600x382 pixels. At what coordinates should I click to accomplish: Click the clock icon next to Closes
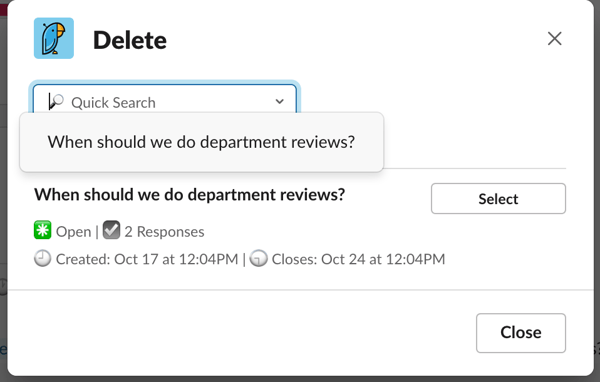258,258
